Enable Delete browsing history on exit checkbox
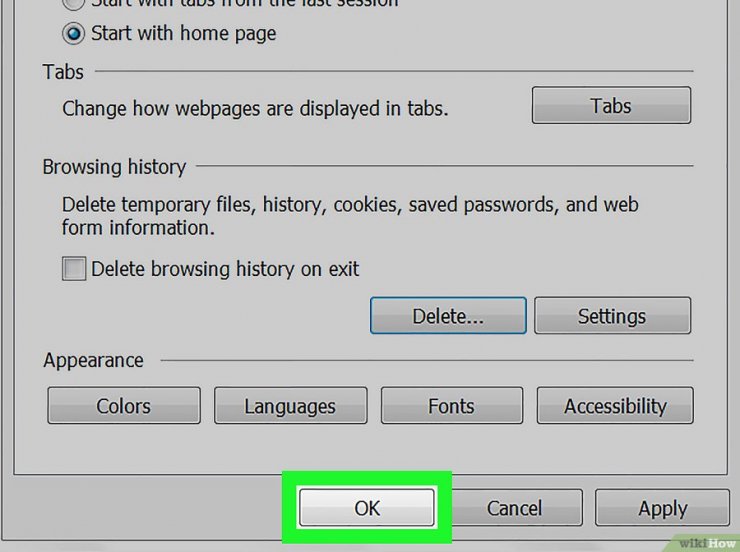The width and height of the screenshot is (740, 552). [x=74, y=268]
